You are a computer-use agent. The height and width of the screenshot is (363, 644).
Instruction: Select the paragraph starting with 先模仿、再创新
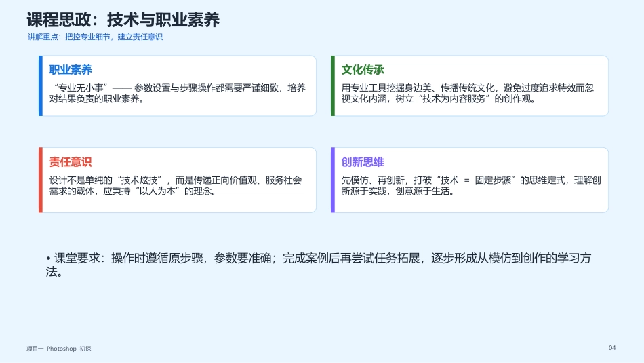point(471,185)
